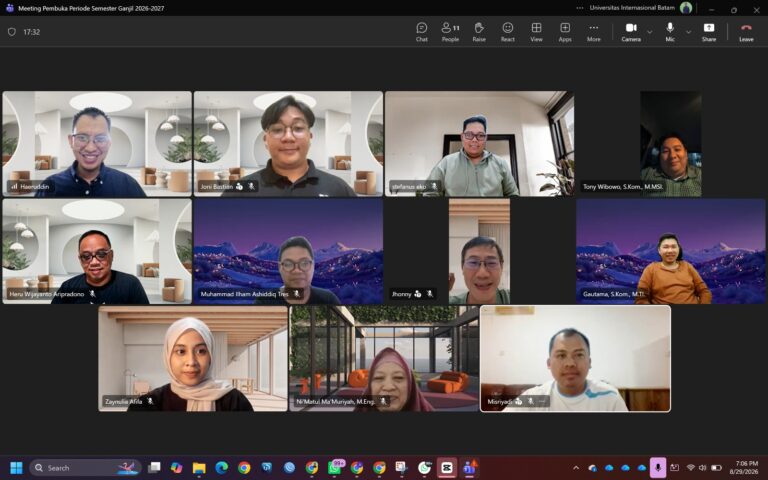Open the clock and date 7:06 PM
This screenshot has width=768, height=480.
pos(745,468)
